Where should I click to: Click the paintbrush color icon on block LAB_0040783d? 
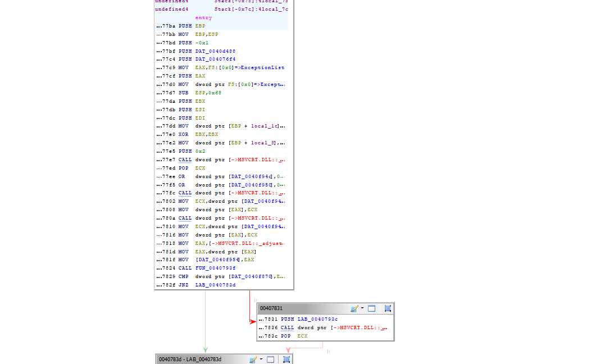(x=253, y=360)
